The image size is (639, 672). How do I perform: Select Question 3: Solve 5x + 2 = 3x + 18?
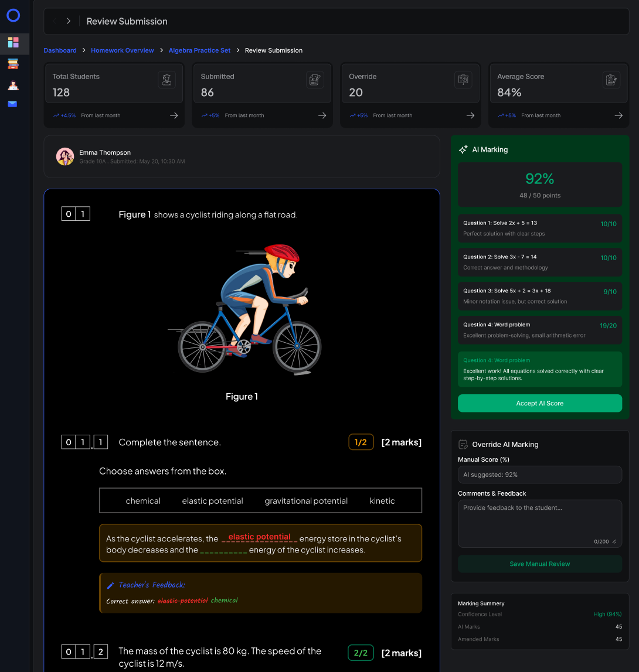pyautogui.click(x=539, y=296)
